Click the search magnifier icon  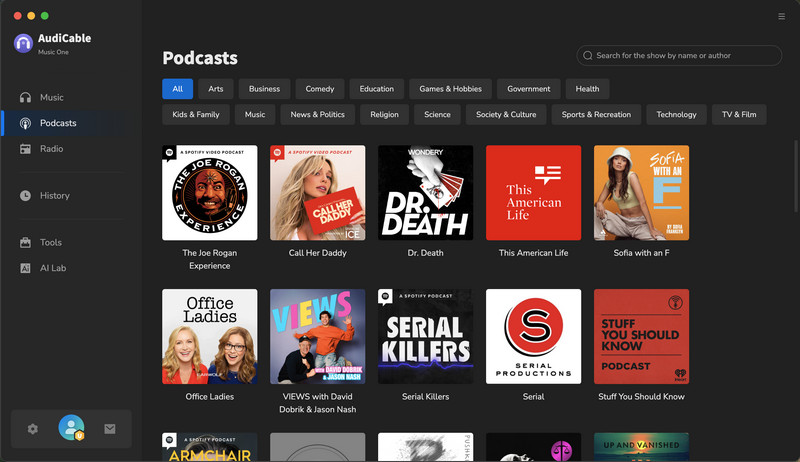[x=588, y=56]
